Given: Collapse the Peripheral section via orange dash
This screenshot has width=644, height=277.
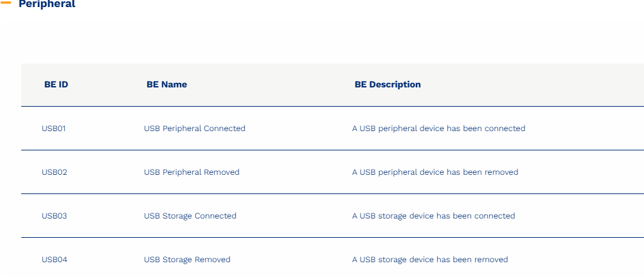Looking at the screenshot, I should coord(6,3).
